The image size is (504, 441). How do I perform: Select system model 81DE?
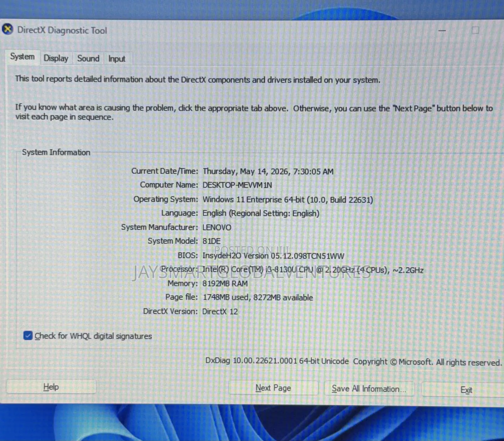pyautogui.click(x=211, y=241)
